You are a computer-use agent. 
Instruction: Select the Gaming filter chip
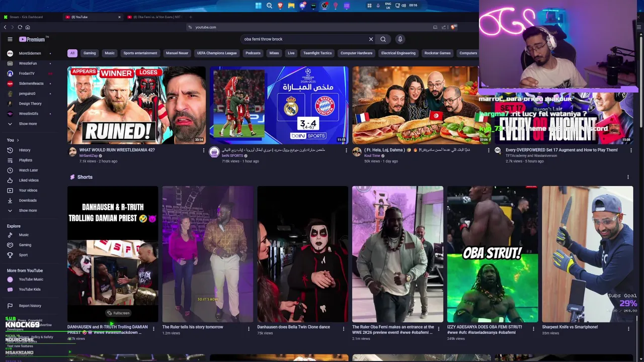pyautogui.click(x=90, y=53)
